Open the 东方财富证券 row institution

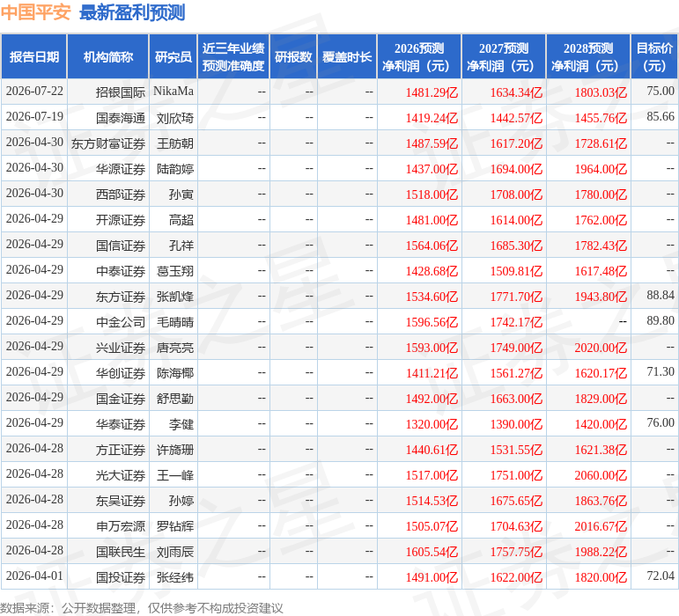pyautogui.click(x=108, y=143)
